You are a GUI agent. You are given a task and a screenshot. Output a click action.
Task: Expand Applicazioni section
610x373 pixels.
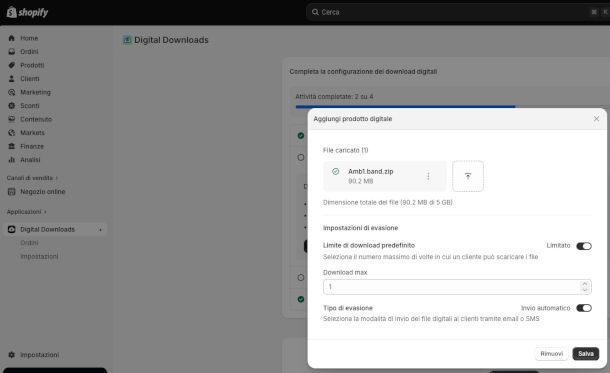coord(26,212)
